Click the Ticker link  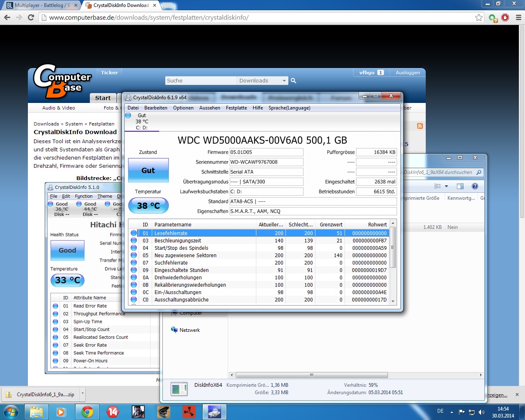pos(110,73)
